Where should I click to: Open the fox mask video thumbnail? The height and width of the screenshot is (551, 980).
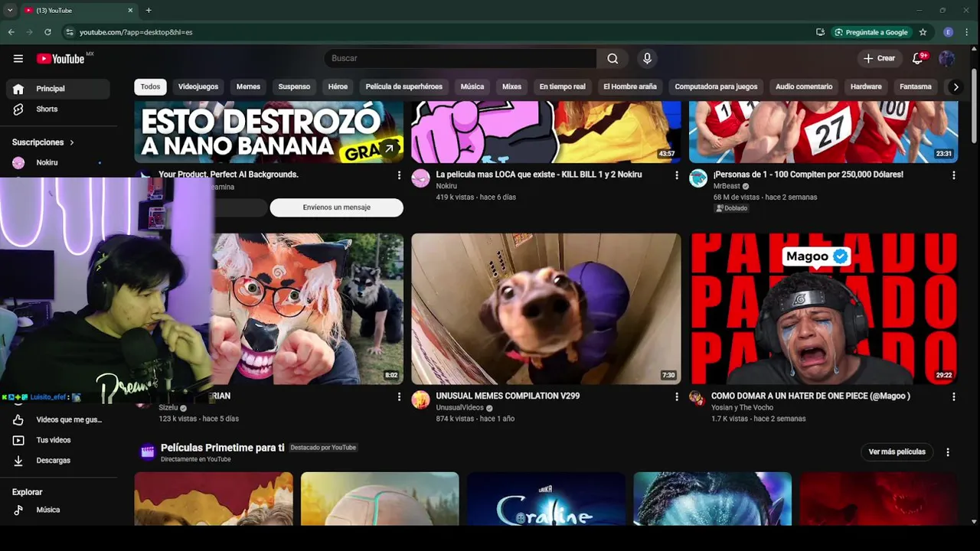[x=308, y=308]
